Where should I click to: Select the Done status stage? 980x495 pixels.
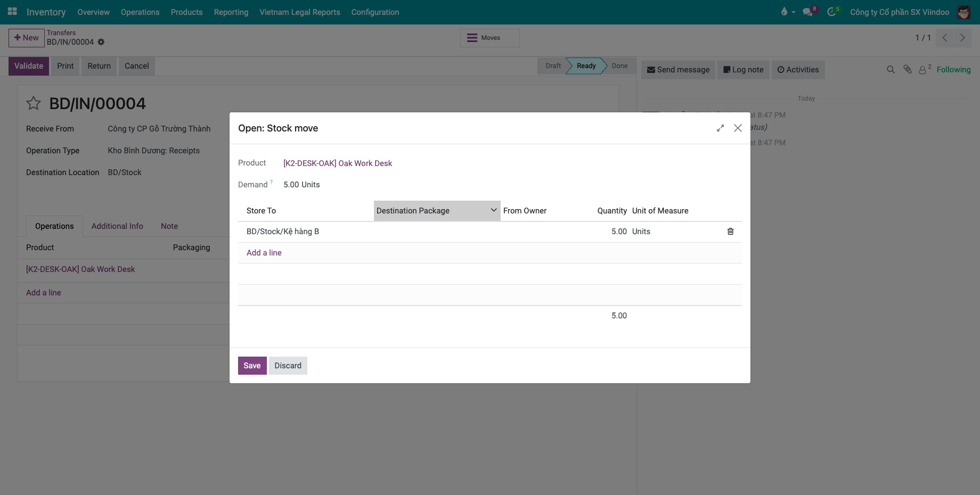click(619, 66)
